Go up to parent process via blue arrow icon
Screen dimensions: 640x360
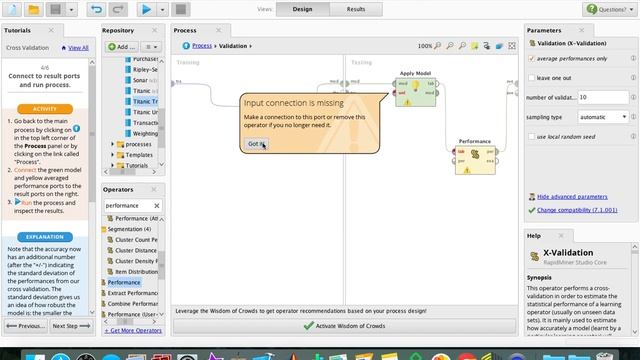click(186, 46)
